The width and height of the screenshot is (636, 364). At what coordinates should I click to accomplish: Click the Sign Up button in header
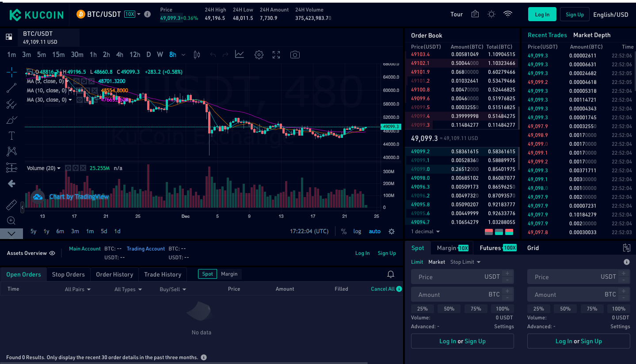click(575, 14)
